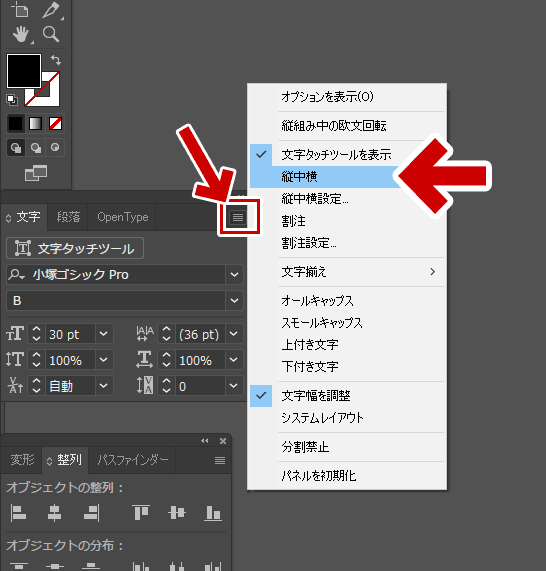
Task: Expand the 文字揃え submenu
Action: point(347,272)
